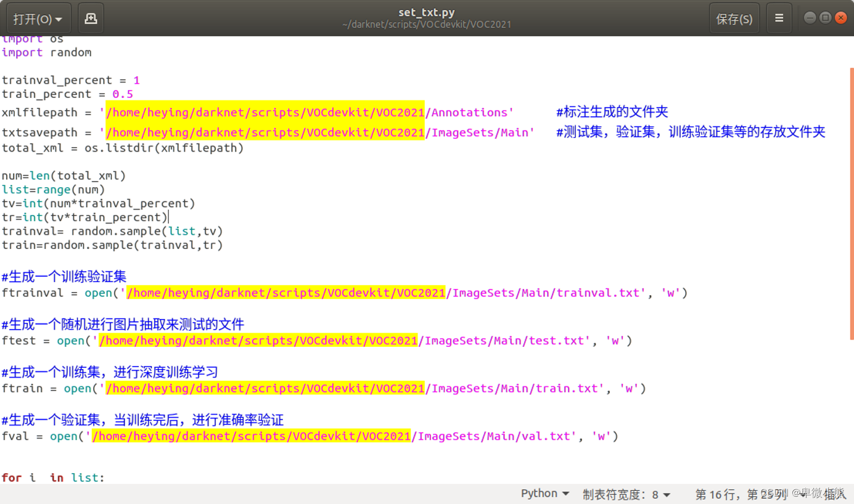The height and width of the screenshot is (504, 854).
Task: Click '/Annotations' in the xmlfilepath string
Action: coord(466,113)
